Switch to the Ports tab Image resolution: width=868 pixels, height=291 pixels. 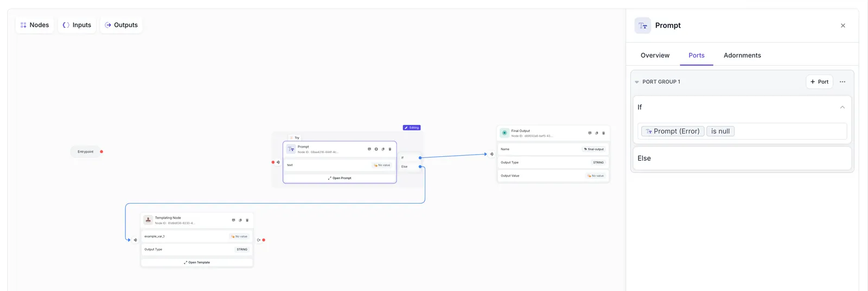point(697,55)
